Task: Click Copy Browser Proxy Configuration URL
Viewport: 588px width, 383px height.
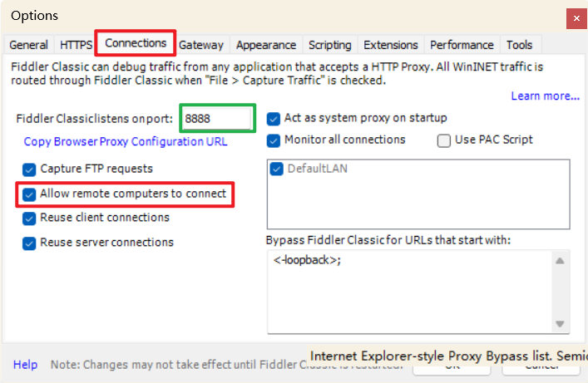Action: [x=126, y=142]
